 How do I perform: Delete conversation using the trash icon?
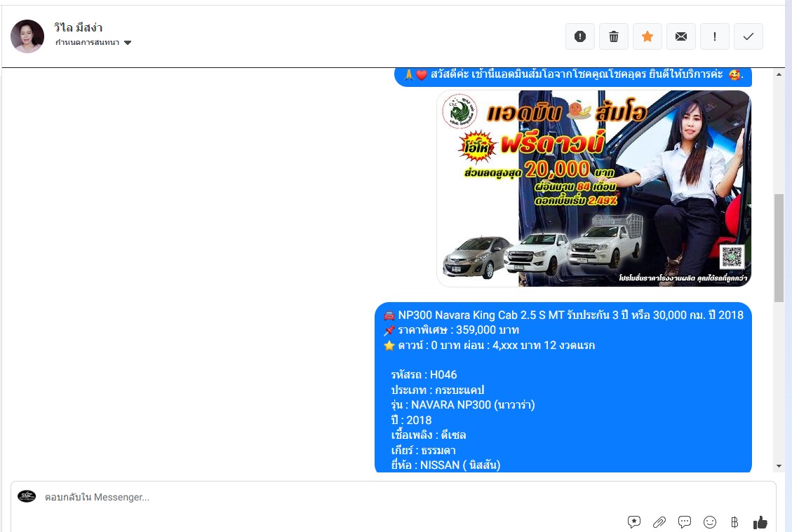coord(614,36)
